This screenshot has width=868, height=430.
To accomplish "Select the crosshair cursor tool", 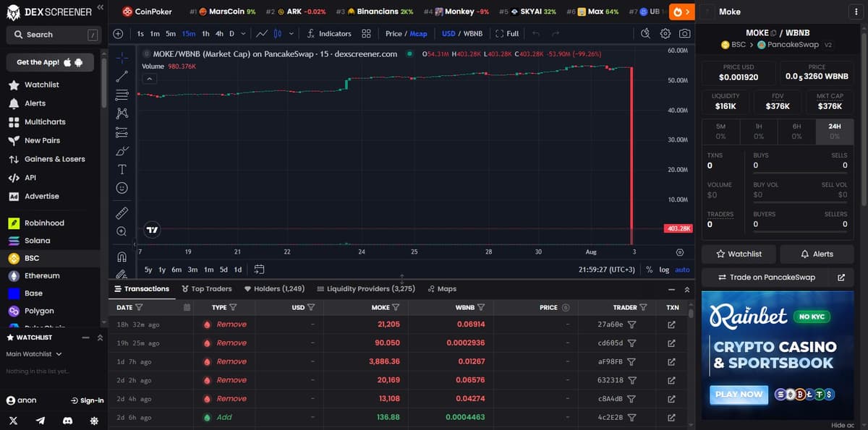I will (x=122, y=57).
